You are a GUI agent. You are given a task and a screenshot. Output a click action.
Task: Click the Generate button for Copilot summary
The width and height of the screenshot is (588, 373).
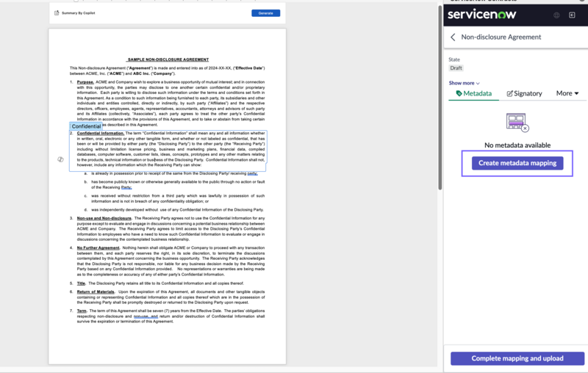(265, 13)
